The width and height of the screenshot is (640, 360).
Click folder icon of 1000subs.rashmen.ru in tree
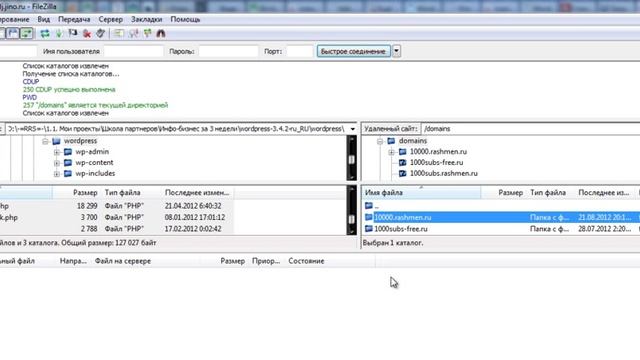pyautogui.click(x=402, y=173)
